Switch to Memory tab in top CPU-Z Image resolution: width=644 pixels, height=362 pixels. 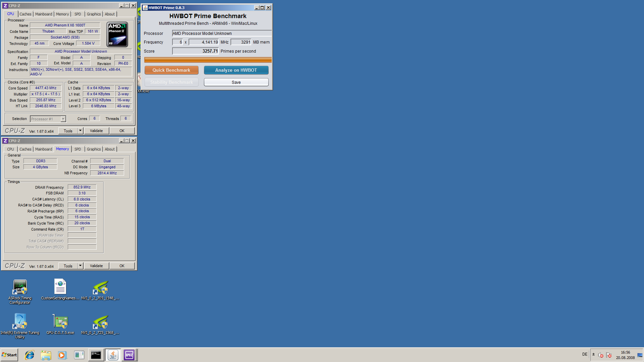pos(62,14)
